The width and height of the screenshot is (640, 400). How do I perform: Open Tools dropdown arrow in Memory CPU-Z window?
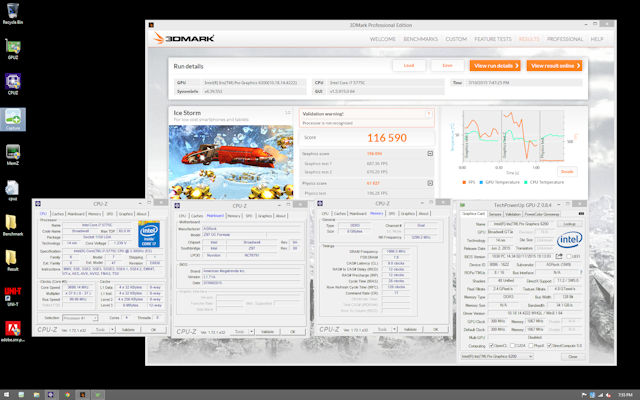click(394, 329)
